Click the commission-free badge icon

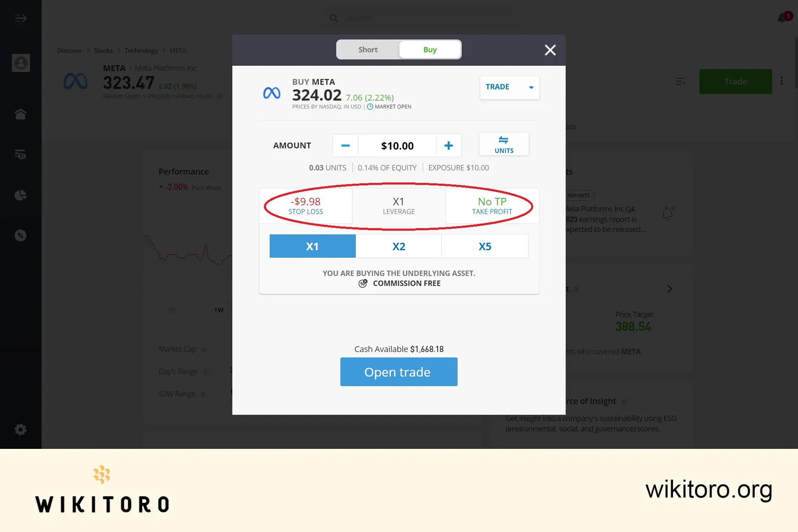click(x=363, y=283)
